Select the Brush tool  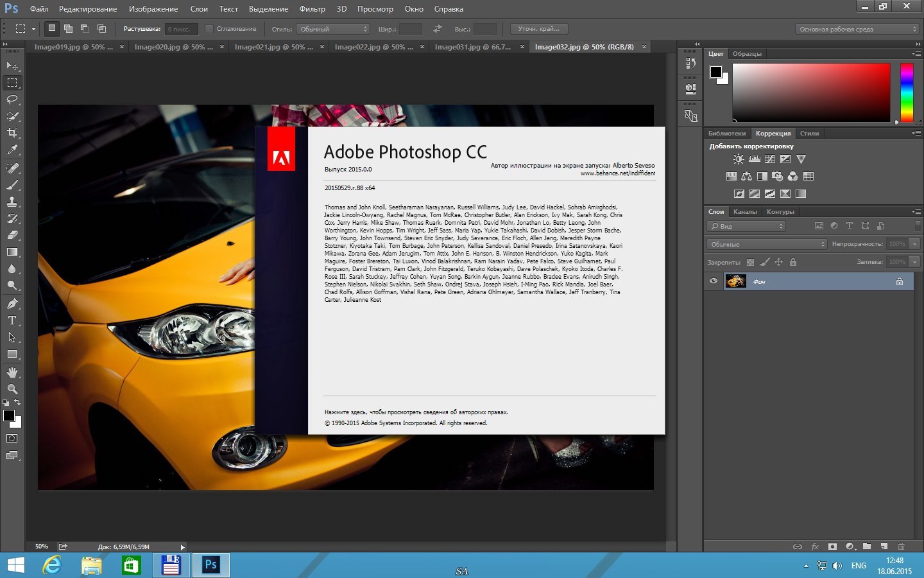click(12, 185)
